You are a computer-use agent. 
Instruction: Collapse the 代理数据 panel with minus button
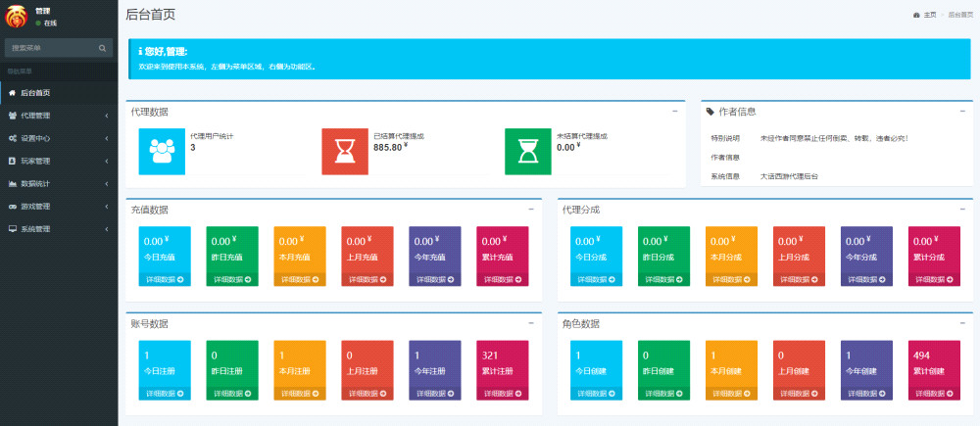[x=675, y=111]
